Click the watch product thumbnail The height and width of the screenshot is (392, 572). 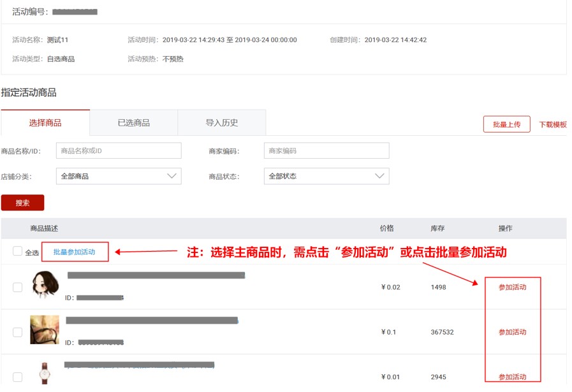pos(45,373)
